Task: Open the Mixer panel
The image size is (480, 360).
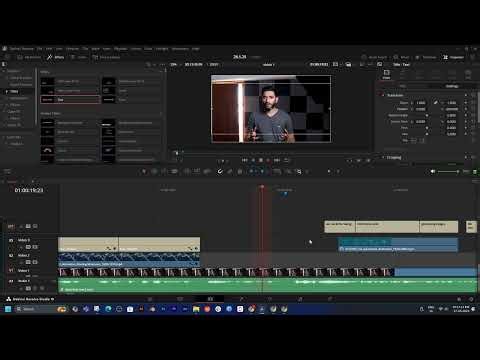Action: 401,57
